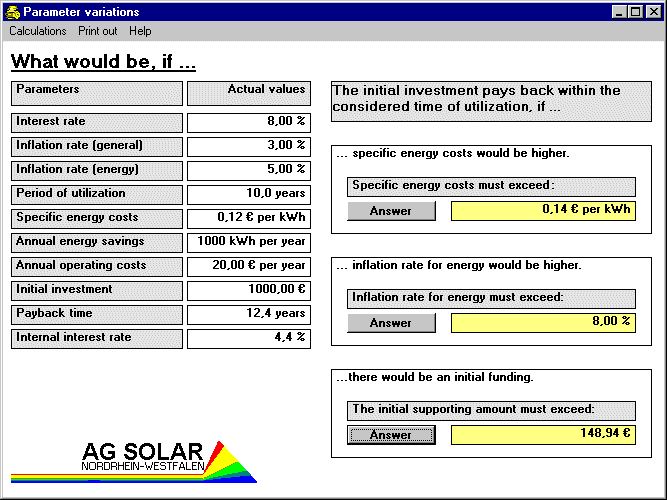The height and width of the screenshot is (500, 667).
Task: Click the Annual energy savings label
Action: pos(97,242)
